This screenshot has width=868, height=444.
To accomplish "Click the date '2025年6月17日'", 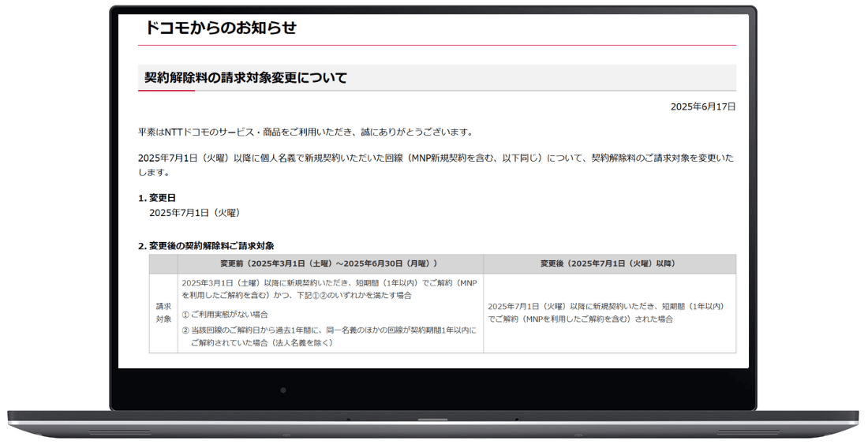I will pos(703,106).
